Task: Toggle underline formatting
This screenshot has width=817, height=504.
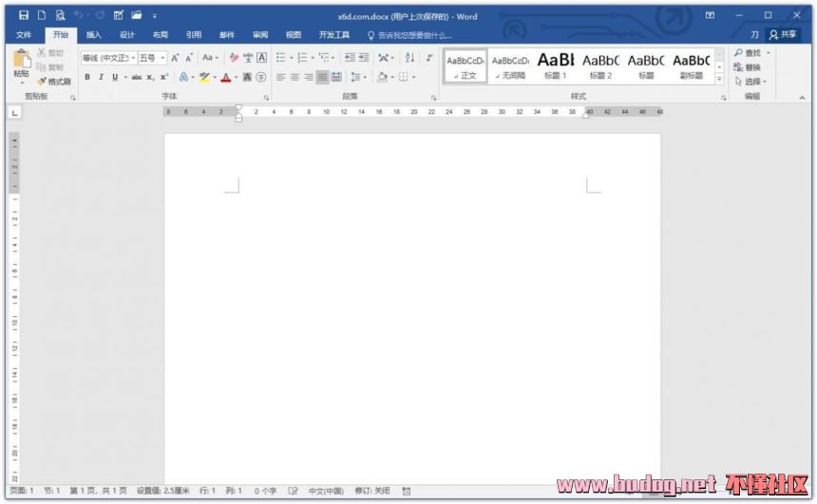Action: (x=115, y=77)
